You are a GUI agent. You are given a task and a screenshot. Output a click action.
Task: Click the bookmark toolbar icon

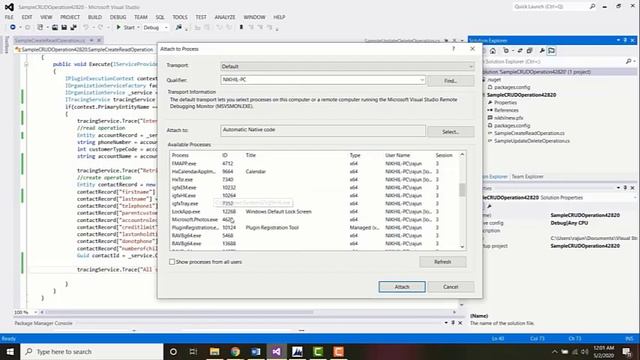coord(241,27)
